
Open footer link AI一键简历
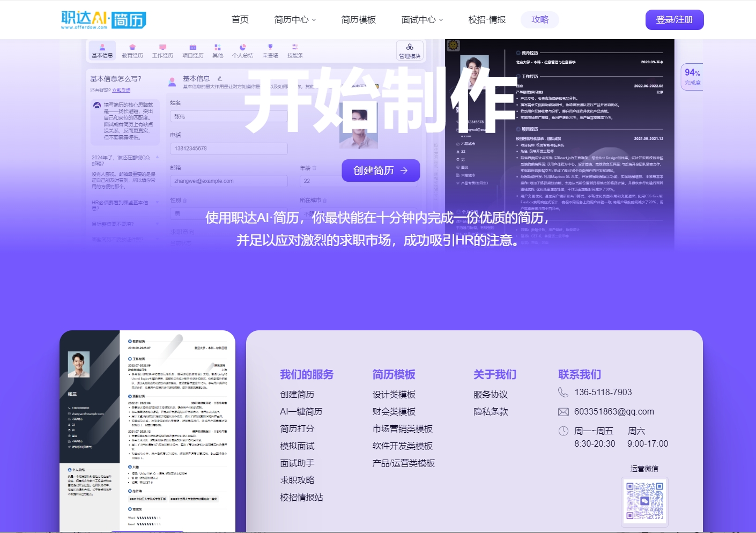(x=301, y=412)
